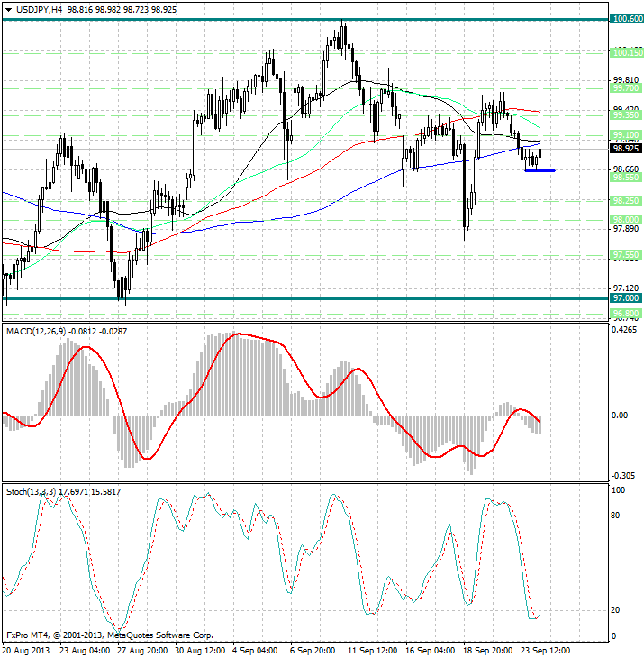Click the triangle arrow before USDJPY,H4
Screen dimensions: 644x658
(8, 10)
